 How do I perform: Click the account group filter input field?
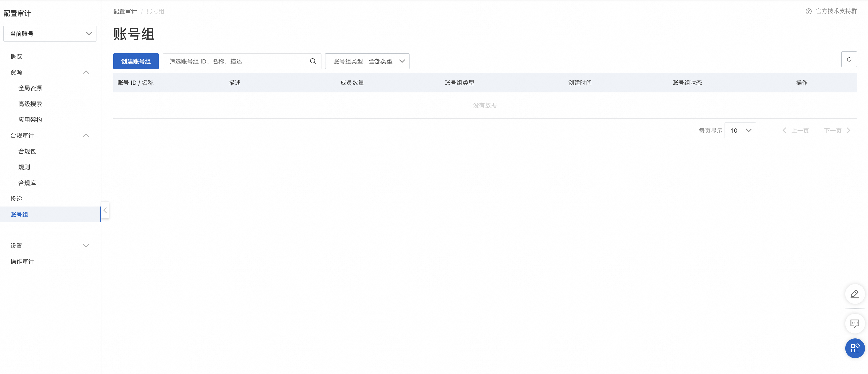[x=233, y=61]
